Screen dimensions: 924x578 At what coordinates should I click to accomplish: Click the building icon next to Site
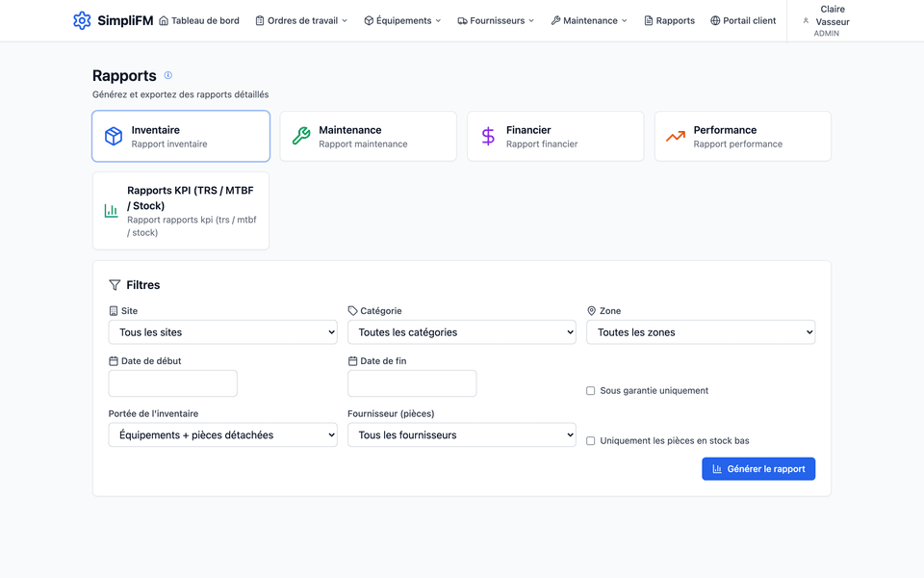point(114,311)
